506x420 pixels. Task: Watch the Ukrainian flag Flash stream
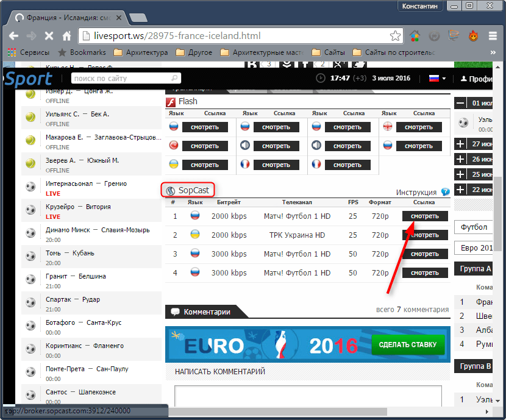[205, 165]
